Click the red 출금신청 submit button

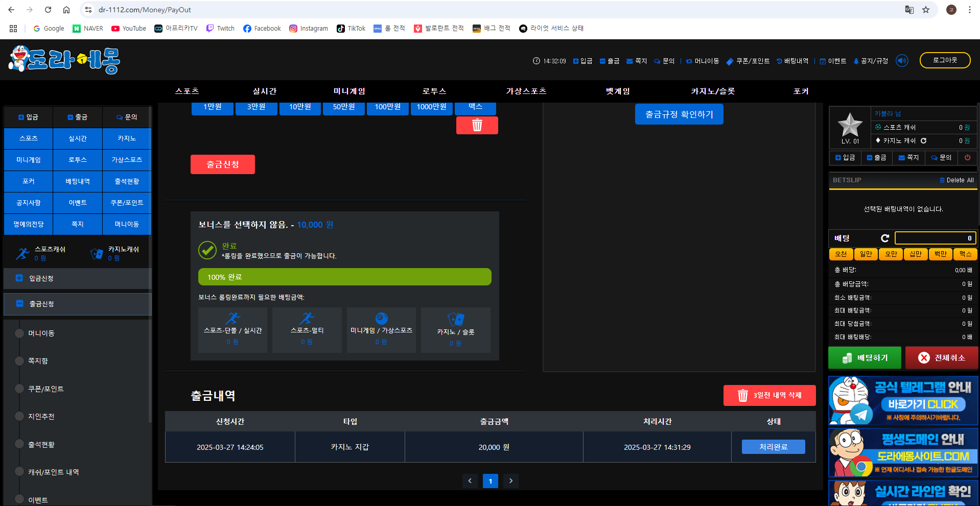pyautogui.click(x=222, y=164)
